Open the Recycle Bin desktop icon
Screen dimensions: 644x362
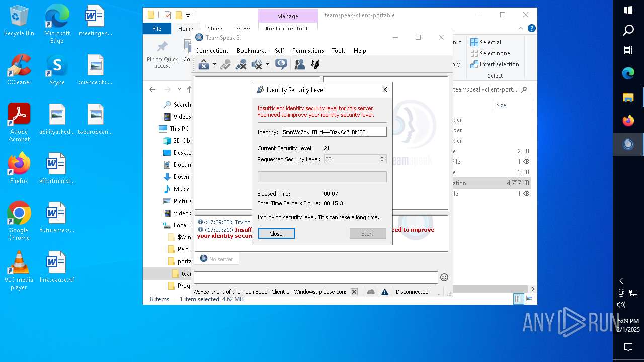(19, 21)
